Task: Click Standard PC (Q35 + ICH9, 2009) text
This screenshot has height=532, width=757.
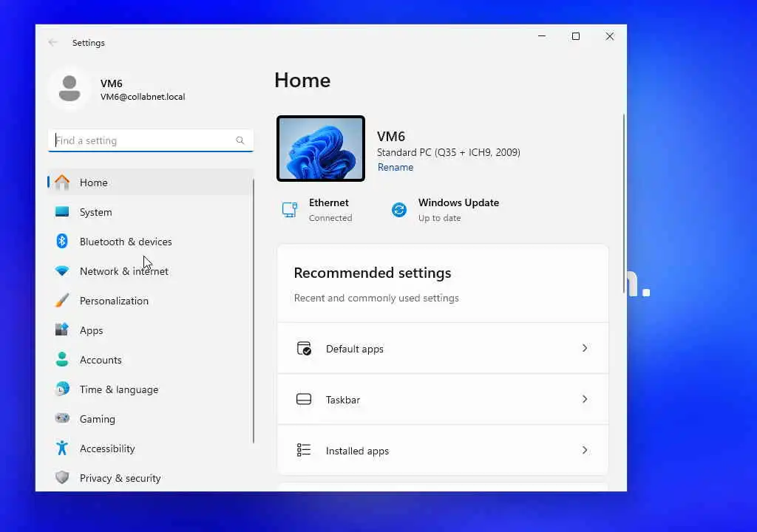Action: point(449,152)
